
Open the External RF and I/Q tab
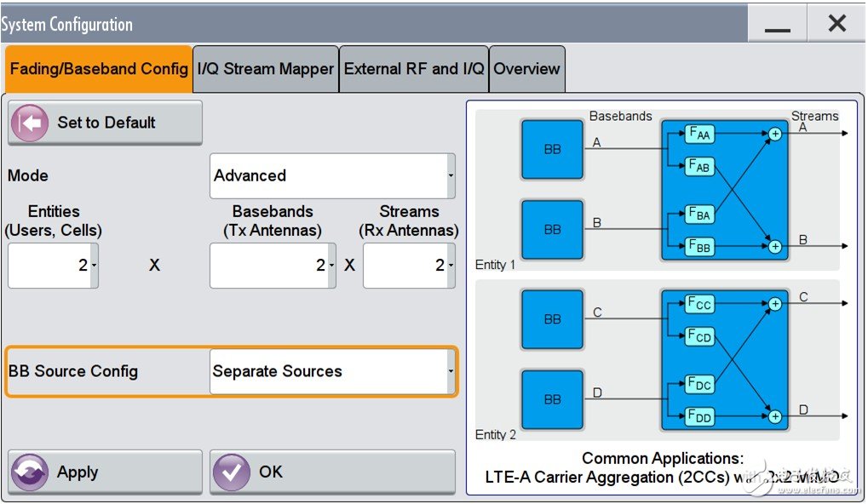[x=414, y=69]
